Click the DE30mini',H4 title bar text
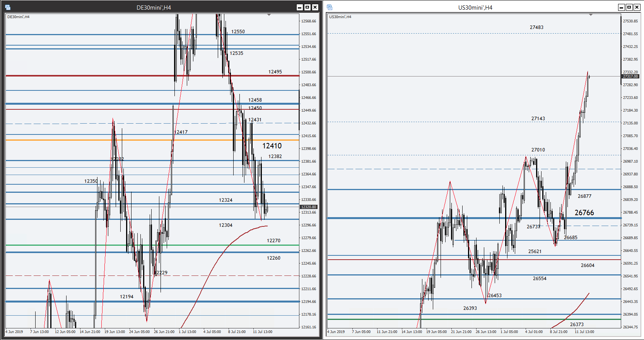Image resolution: width=644 pixels, height=340 pixels. 154,7
